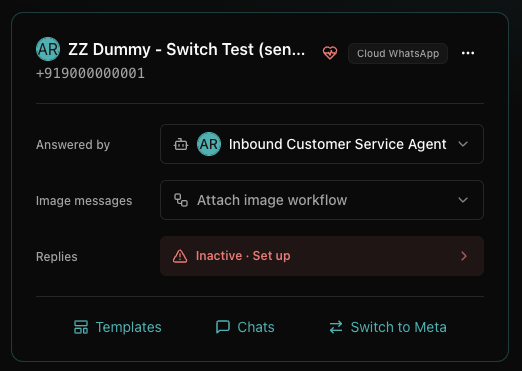Click the Cloud WhatsApp badge
The width and height of the screenshot is (522, 371).
pos(398,53)
